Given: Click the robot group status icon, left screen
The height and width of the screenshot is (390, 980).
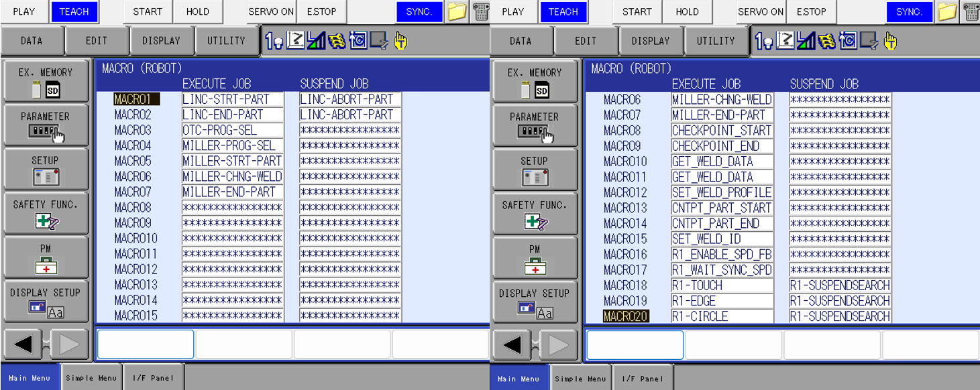Looking at the screenshot, I should (274, 42).
